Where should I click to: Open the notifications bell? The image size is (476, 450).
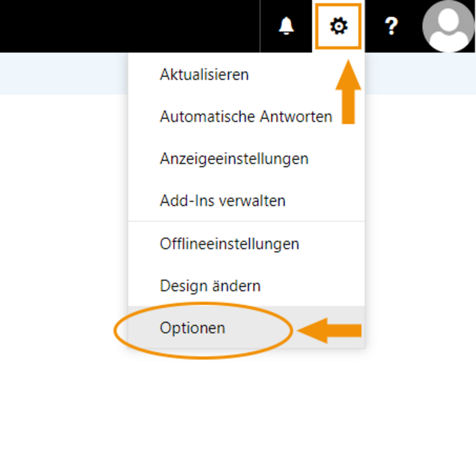(x=286, y=26)
